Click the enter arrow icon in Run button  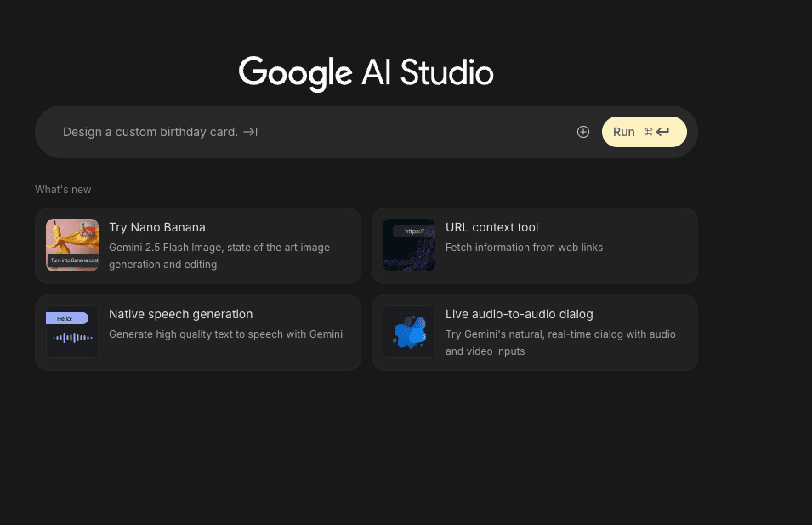pos(663,132)
